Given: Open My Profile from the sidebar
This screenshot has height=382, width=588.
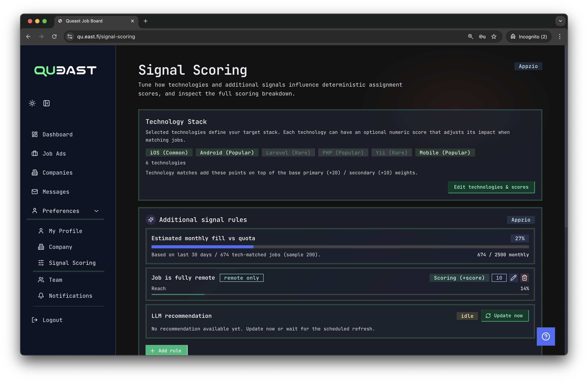Looking at the screenshot, I should [x=66, y=231].
